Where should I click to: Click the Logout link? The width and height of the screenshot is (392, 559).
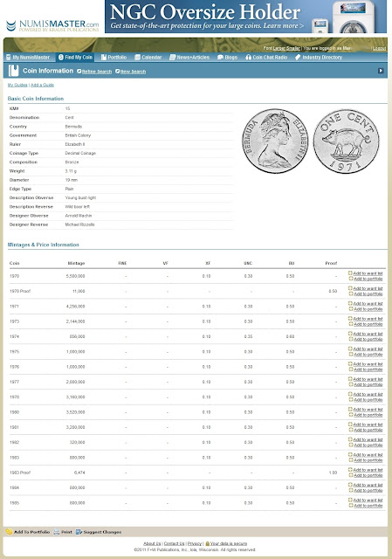coord(379,48)
